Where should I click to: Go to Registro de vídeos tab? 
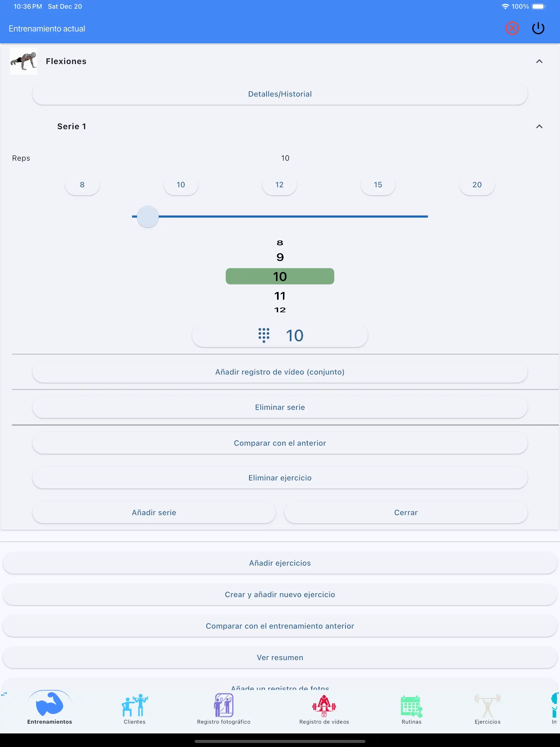324,706
